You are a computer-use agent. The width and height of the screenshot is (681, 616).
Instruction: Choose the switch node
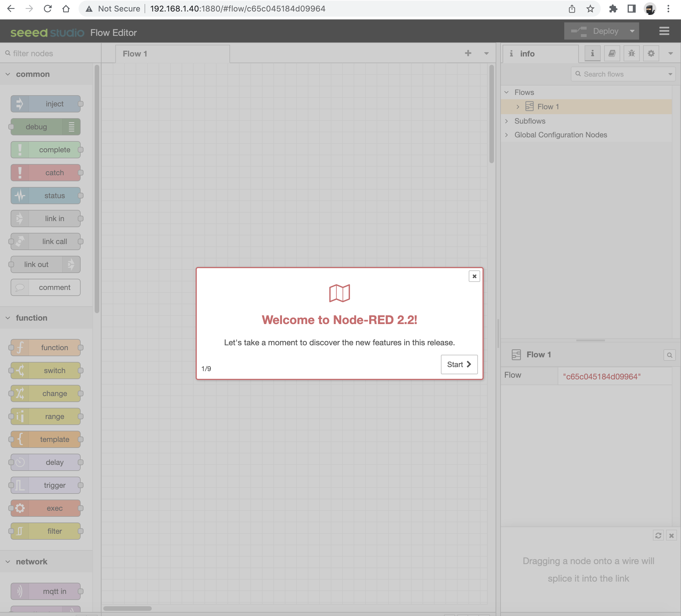(46, 371)
